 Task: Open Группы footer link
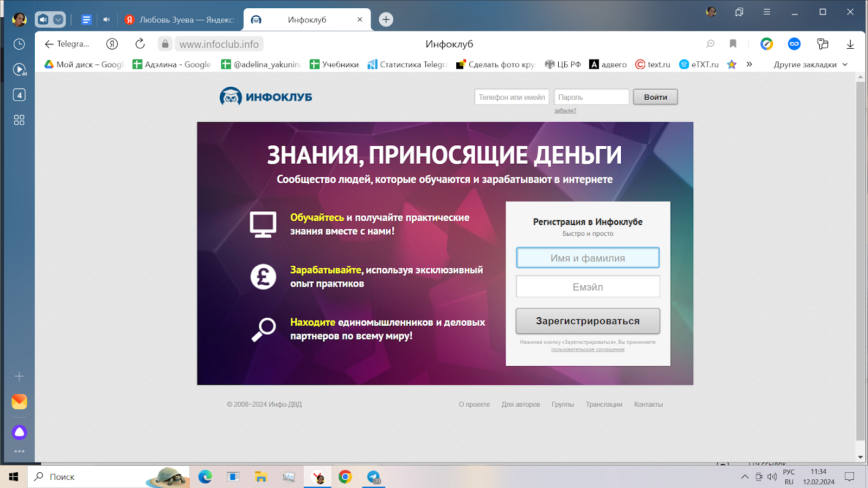pos(563,404)
